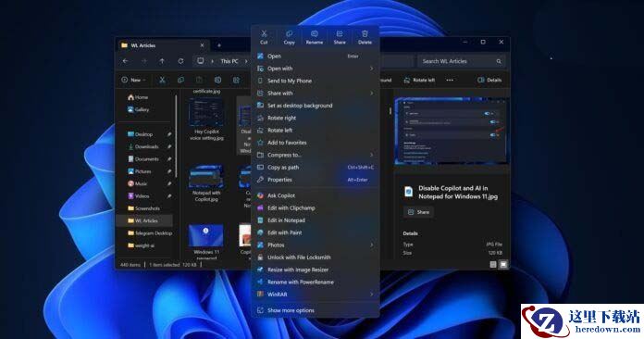Expand the Open with submenu

[x=315, y=69]
